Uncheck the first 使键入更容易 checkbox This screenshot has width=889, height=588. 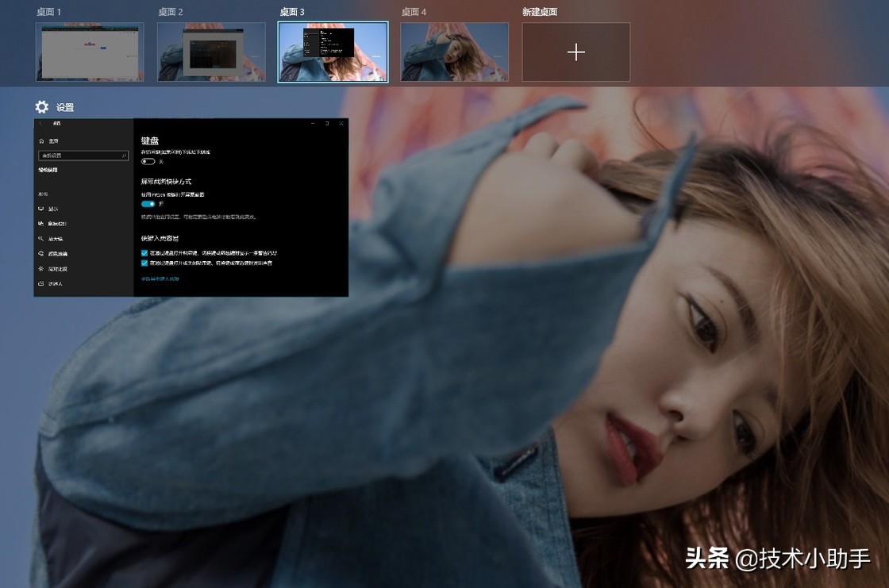pyautogui.click(x=144, y=253)
